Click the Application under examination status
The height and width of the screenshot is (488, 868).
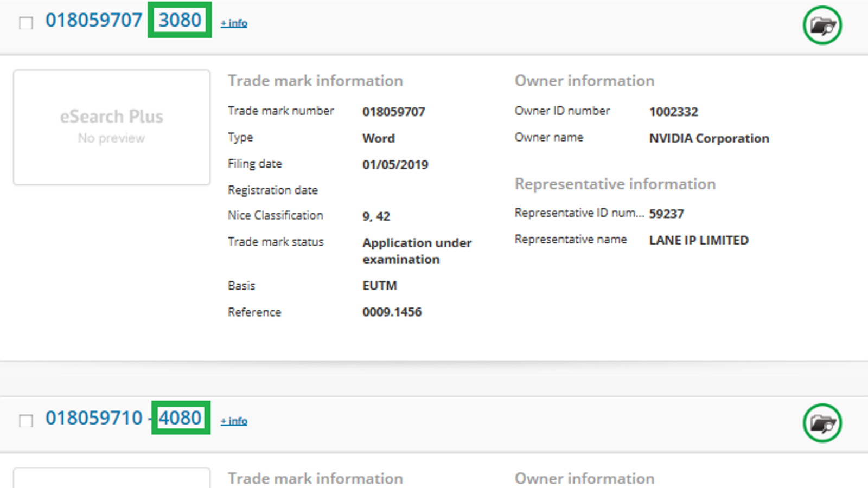417,251
